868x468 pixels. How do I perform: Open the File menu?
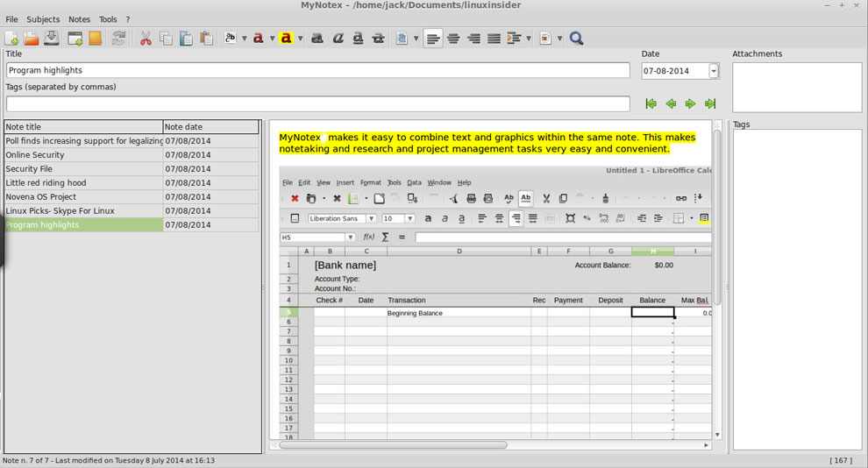pyautogui.click(x=11, y=19)
